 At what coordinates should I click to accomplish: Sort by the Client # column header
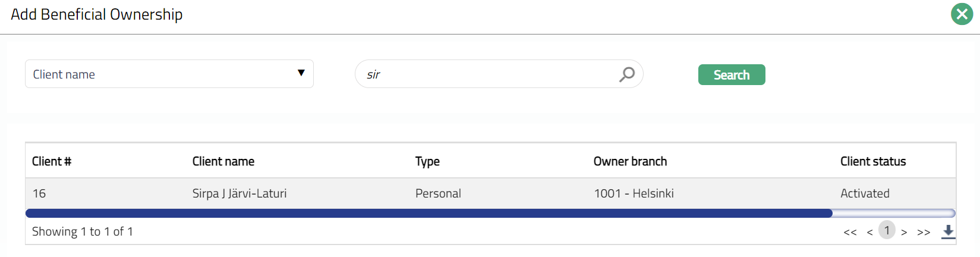[x=52, y=161]
